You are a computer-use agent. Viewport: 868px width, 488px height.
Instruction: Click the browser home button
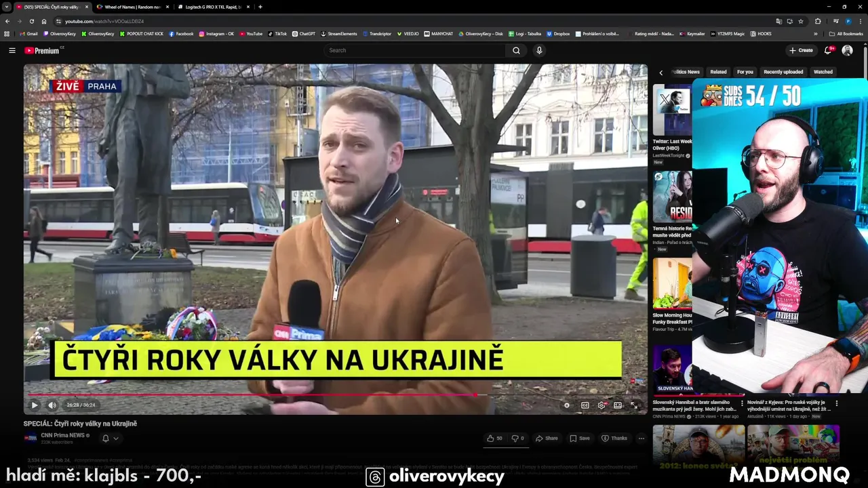[44, 21]
